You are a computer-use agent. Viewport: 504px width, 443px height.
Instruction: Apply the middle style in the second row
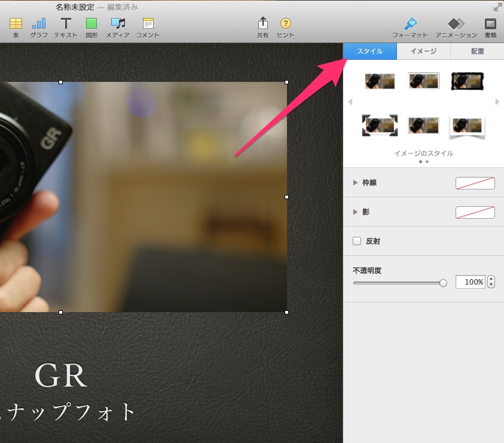423,126
